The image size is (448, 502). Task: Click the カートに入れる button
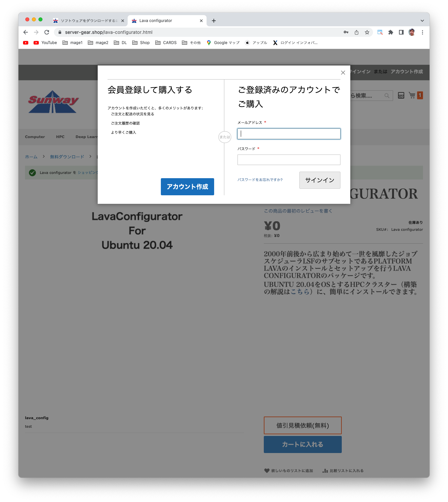(x=303, y=444)
